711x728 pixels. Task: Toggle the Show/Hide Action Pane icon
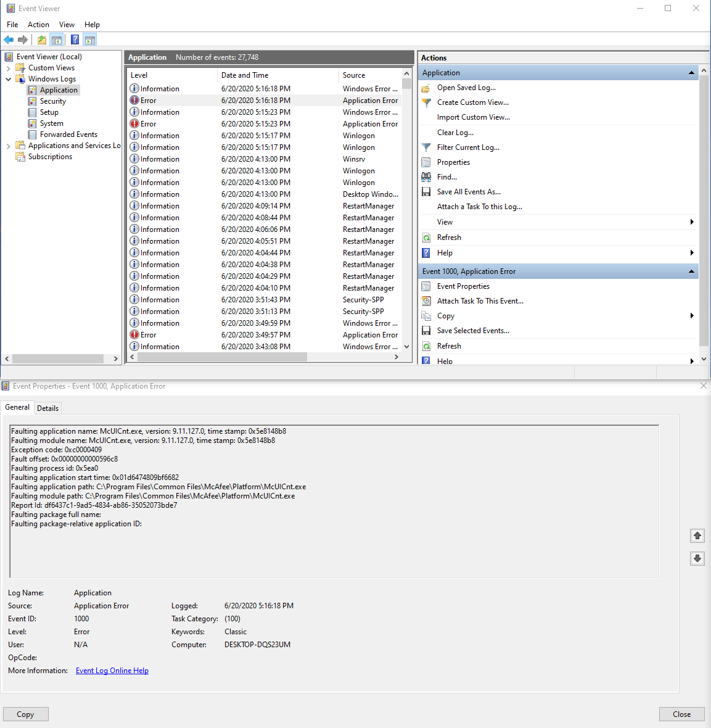click(x=90, y=40)
